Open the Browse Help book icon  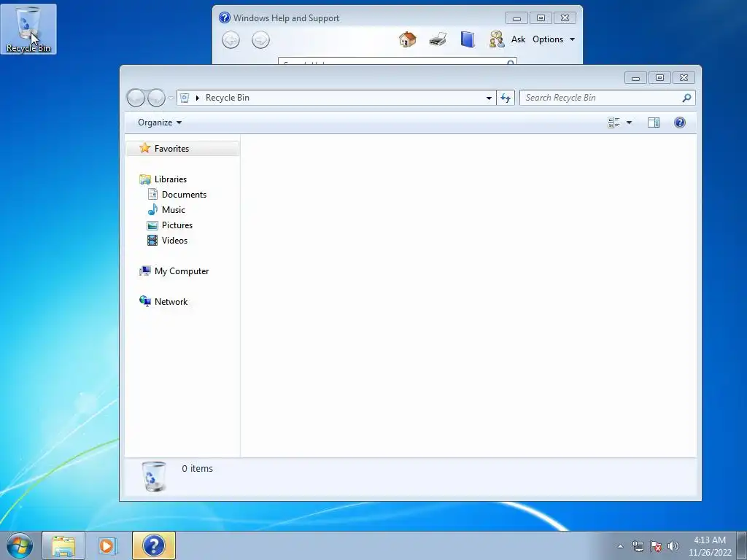coord(468,39)
